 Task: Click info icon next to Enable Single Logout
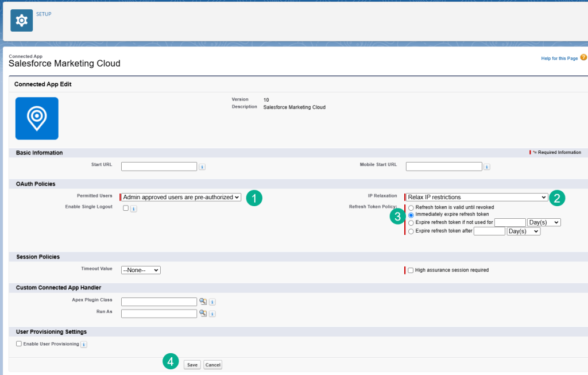(133, 209)
